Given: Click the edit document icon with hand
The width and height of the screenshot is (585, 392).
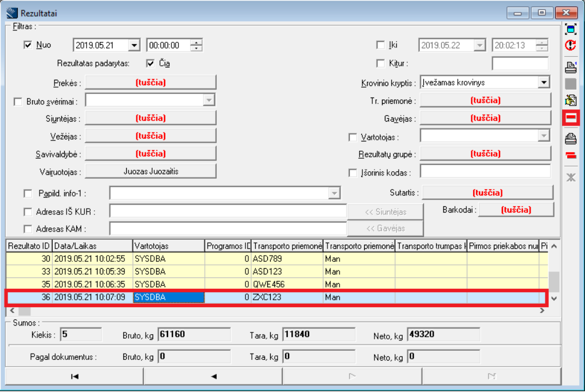Looking at the screenshot, I should pos(571,101).
